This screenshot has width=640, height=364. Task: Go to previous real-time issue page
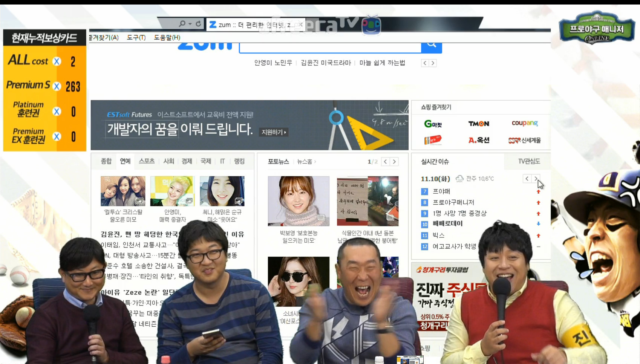pyautogui.click(x=527, y=179)
